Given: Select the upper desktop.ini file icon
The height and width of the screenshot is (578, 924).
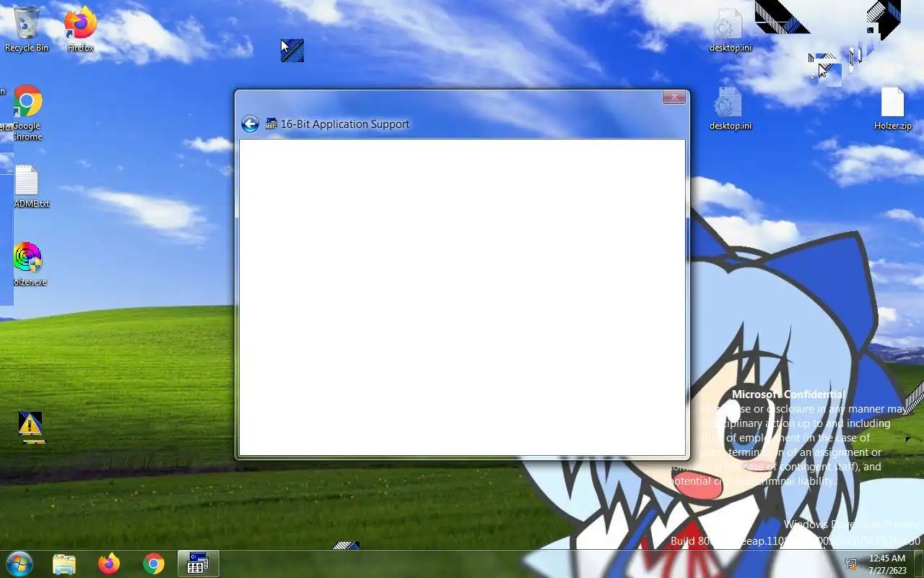Looking at the screenshot, I should (730, 30).
